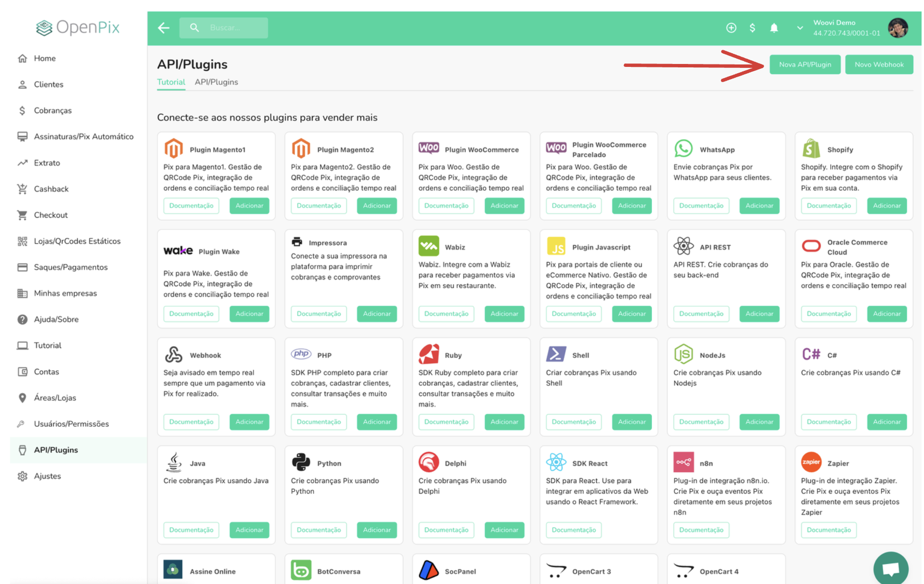Screen dimensions: 924x584
Task: Click the back arrow in header
Action: tap(164, 28)
